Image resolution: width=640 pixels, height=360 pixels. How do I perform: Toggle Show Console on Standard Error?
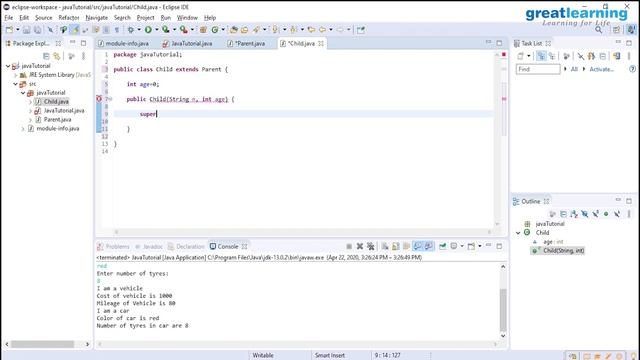point(428,247)
